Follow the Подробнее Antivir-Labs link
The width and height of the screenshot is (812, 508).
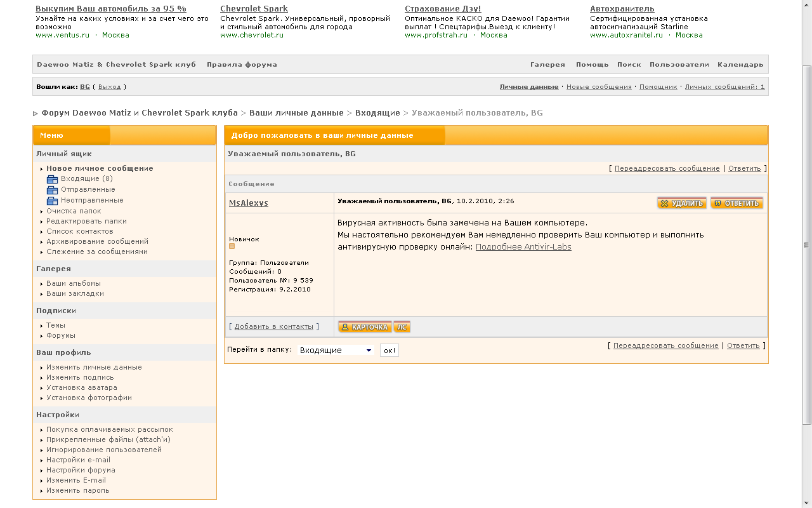click(x=523, y=247)
